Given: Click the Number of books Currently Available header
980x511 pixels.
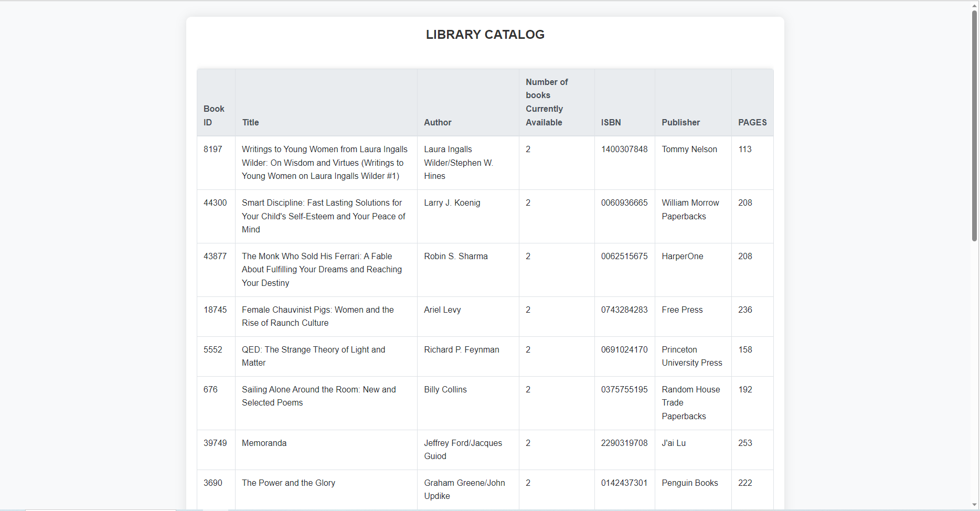Looking at the screenshot, I should 547,102.
